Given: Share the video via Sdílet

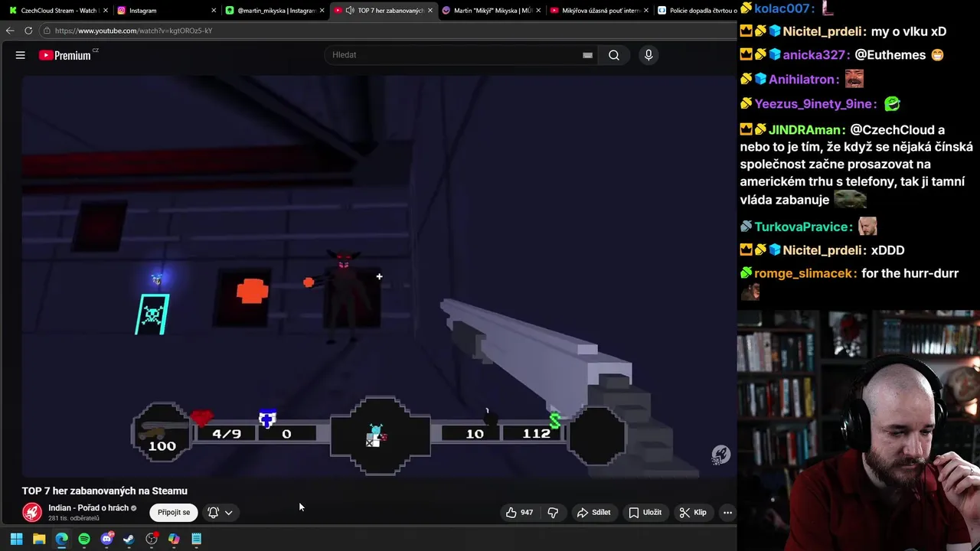Looking at the screenshot, I should pyautogui.click(x=594, y=513).
